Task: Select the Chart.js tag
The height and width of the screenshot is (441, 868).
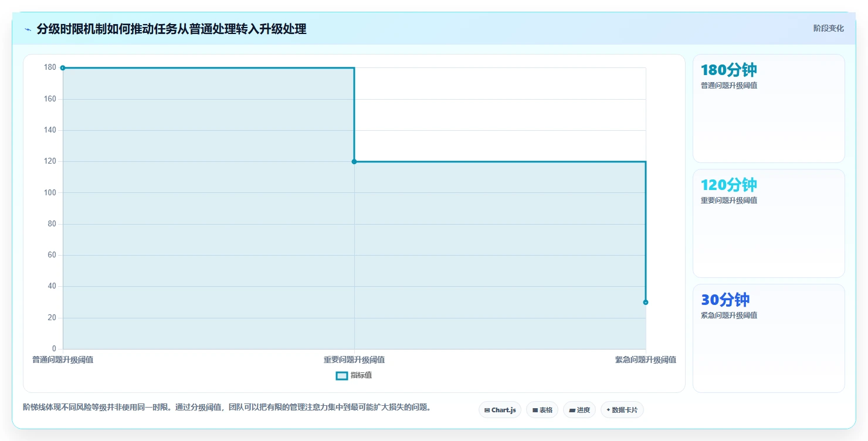Action: (x=500, y=410)
